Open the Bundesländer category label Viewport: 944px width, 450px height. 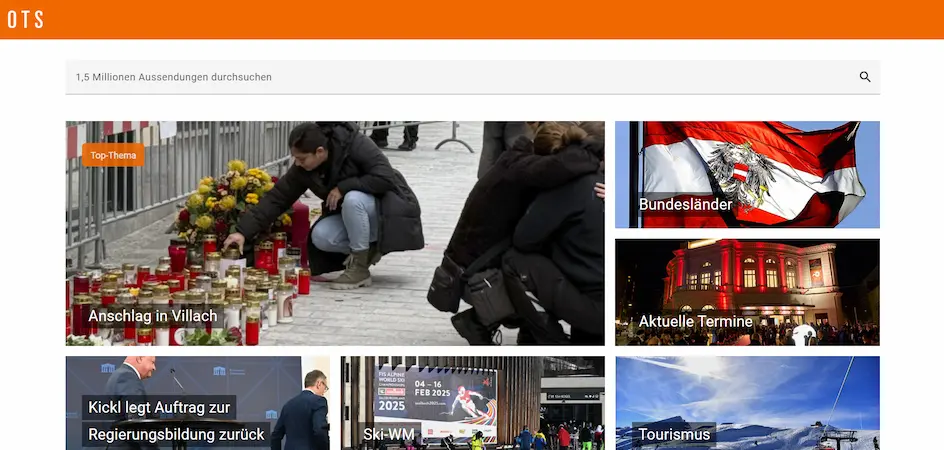pyautogui.click(x=685, y=204)
